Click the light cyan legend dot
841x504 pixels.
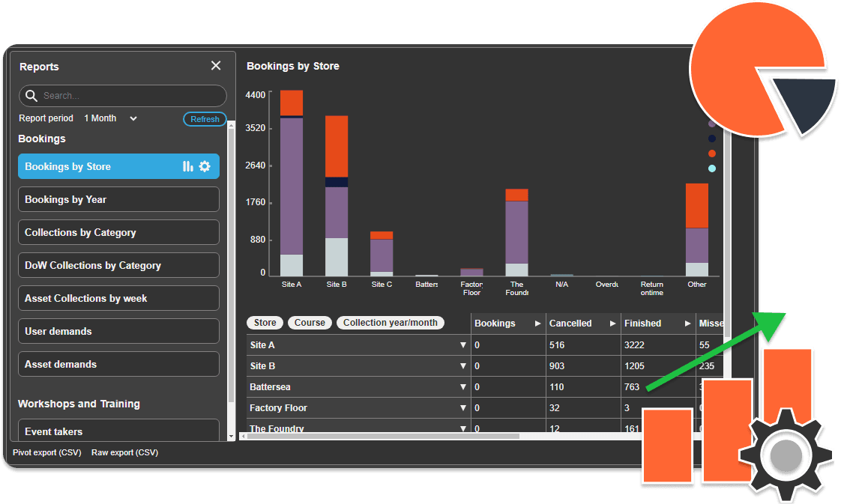tap(711, 168)
